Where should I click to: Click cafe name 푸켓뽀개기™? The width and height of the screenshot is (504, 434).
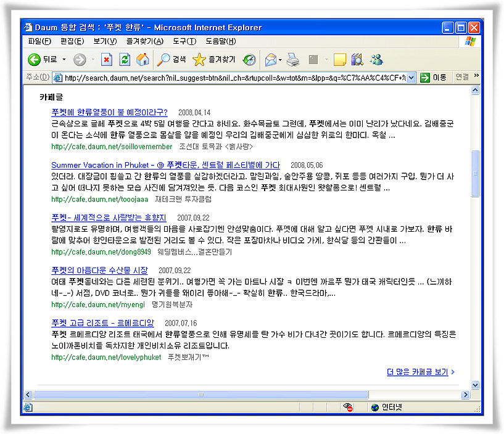(188, 358)
